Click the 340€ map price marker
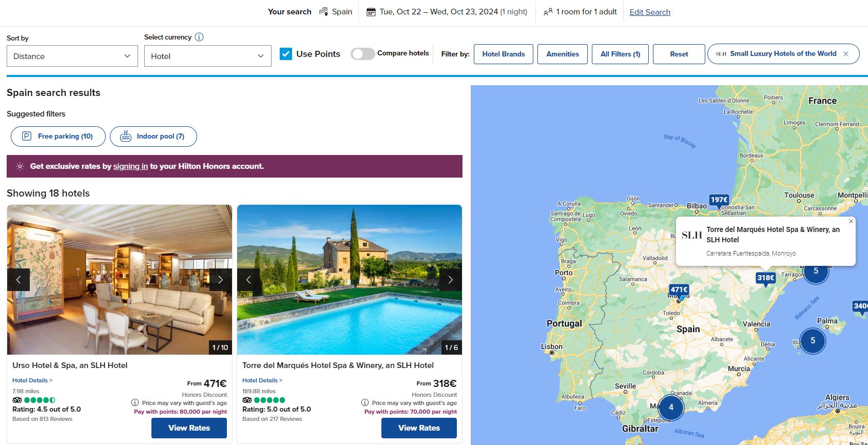Viewport: 868px width, 445px height. point(860,306)
